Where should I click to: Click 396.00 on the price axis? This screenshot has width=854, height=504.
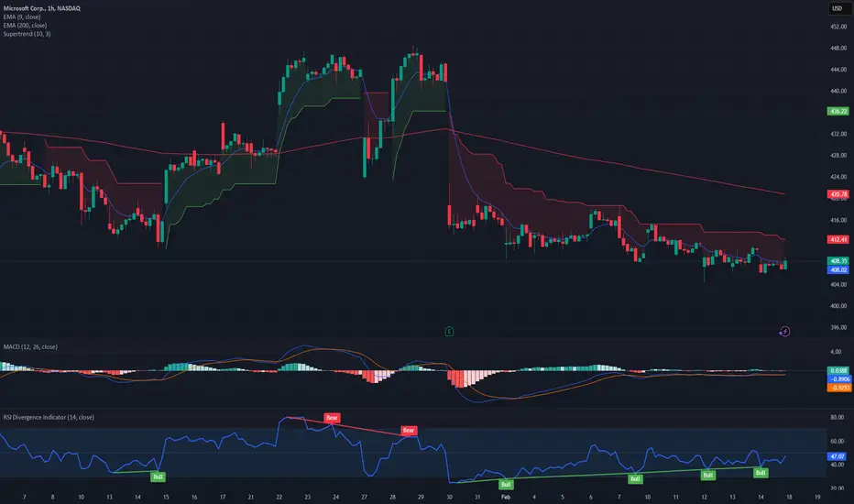pos(838,327)
